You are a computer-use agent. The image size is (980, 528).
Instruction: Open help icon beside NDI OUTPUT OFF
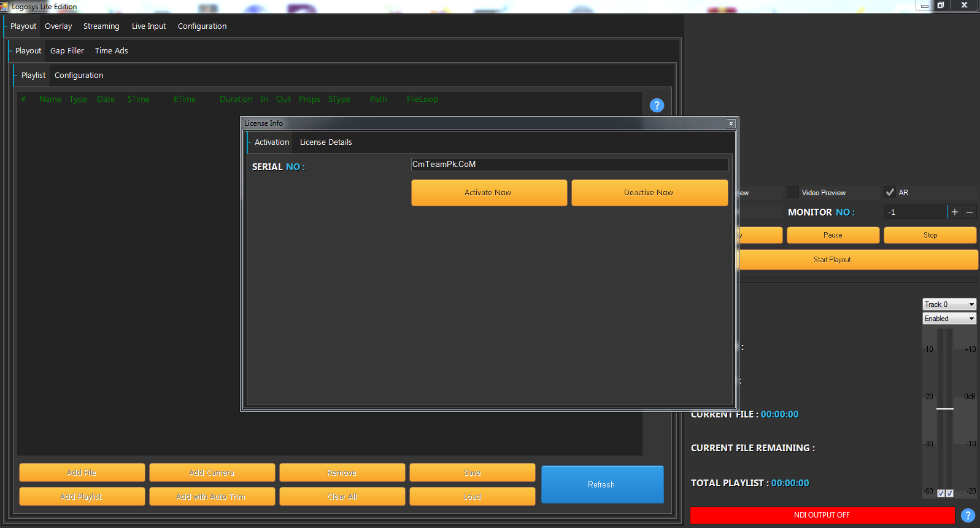(968, 515)
